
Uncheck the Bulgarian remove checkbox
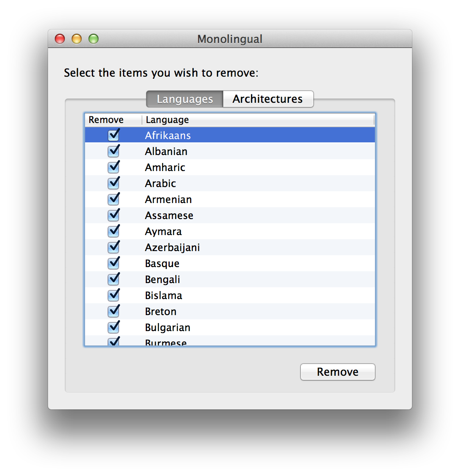click(114, 327)
